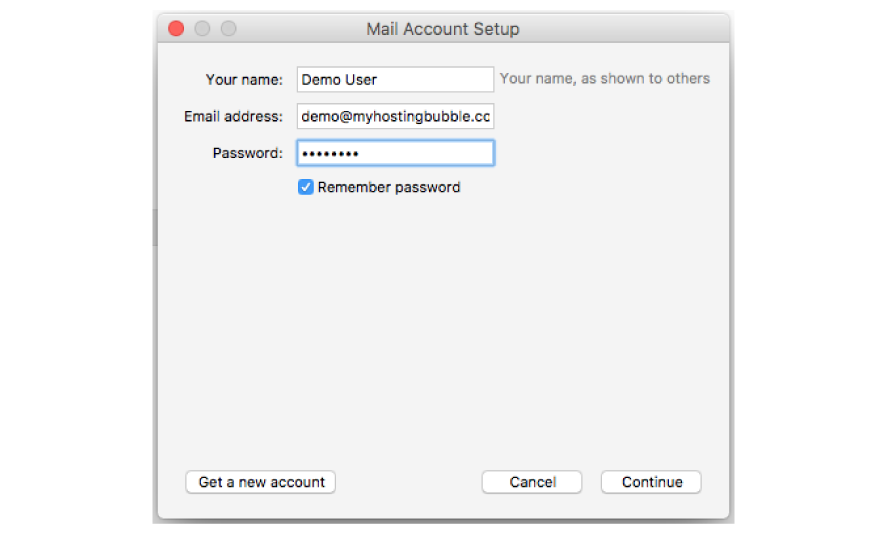Image resolution: width=887 pixels, height=535 pixels.
Task: Close the Mail Account Setup window
Action: click(x=176, y=29)
